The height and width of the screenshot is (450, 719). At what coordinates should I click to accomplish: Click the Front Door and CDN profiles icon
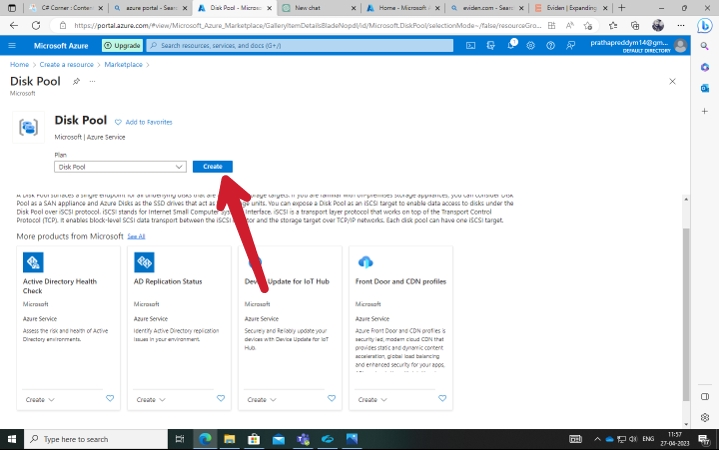(x=365, y=262)
